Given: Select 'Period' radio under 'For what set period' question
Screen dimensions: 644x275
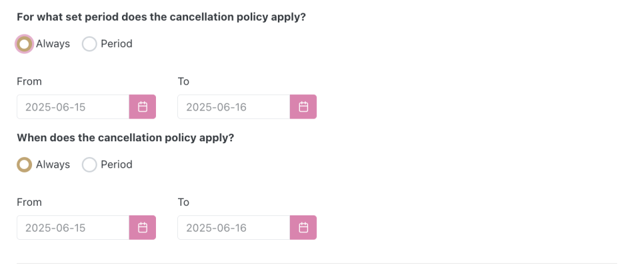Looking at the screenshot, I should (89, 44).
